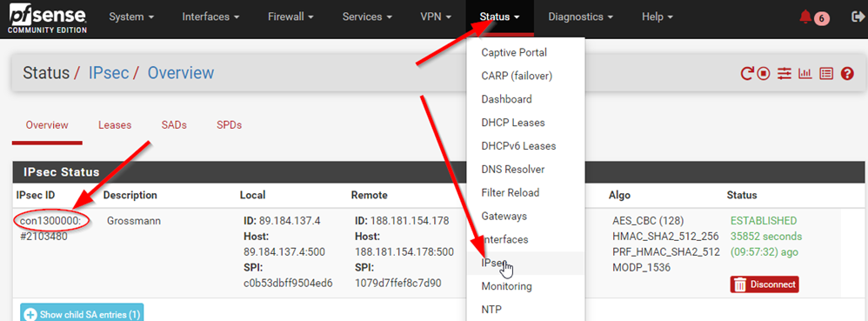This screenshot has height=321, width=868.
Task: Open the Firewall dropdown menu
Action: click(x=290, y=17)
